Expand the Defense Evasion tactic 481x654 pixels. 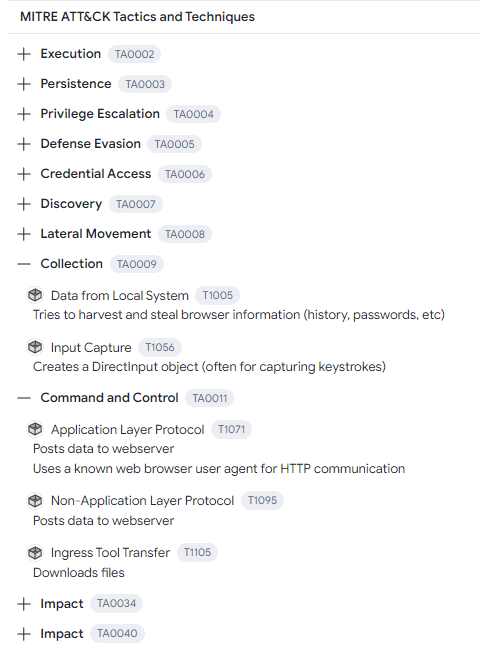tap(24, 144)
